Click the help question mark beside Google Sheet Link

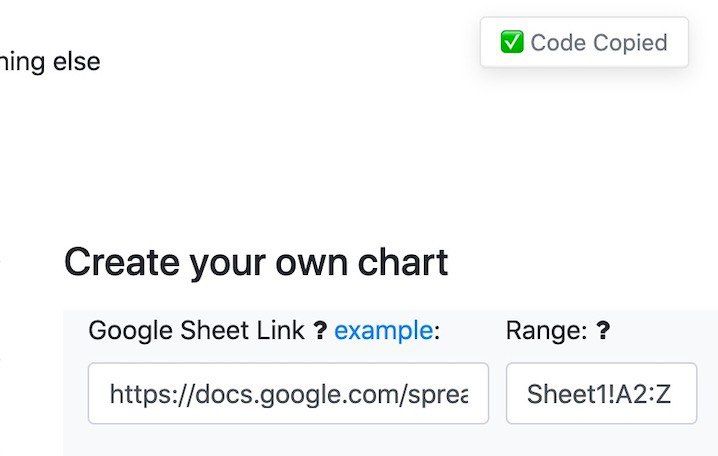pos(320,331)
